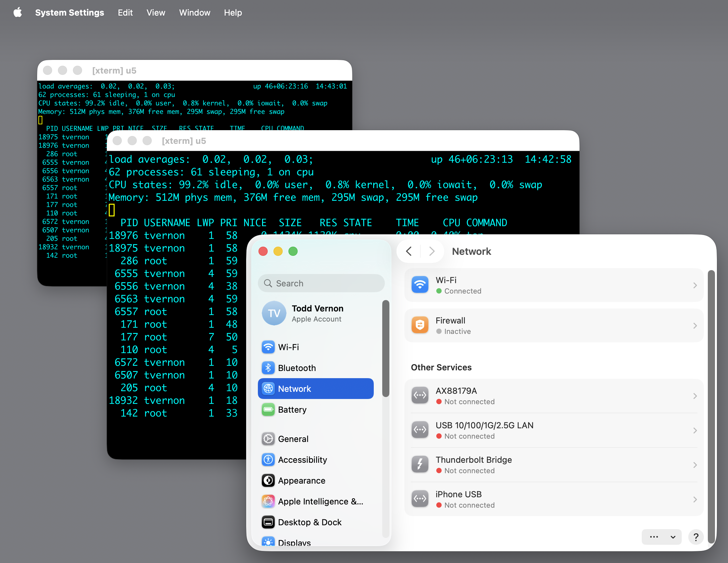Open the ellipsis actions dropdown
The height and width of the screenshot is (563, 728).
click(x=661, y=537)
